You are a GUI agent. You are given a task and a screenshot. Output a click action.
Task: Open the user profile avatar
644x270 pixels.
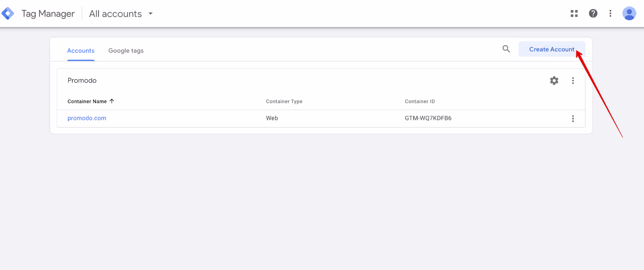[629, 14]
